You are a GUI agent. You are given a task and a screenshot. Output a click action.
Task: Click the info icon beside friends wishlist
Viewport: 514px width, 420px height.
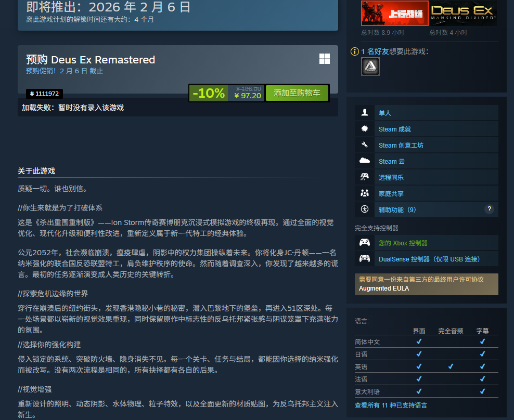(355, 51)
